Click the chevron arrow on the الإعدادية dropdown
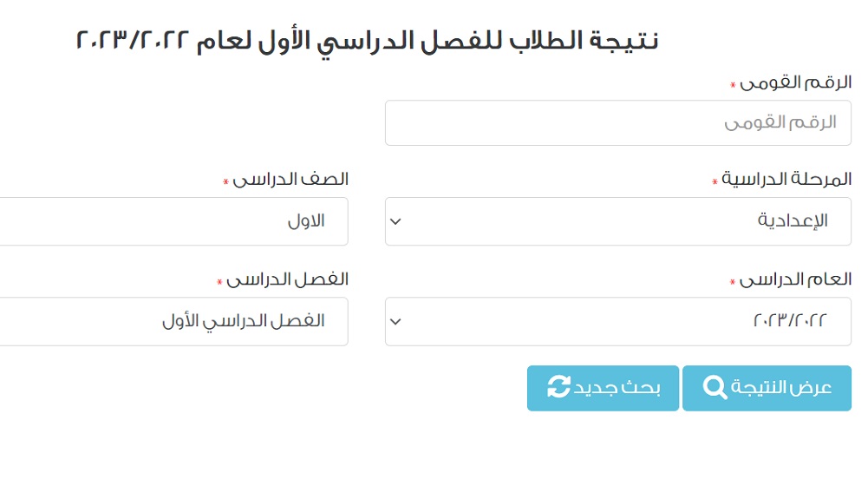 396,221
